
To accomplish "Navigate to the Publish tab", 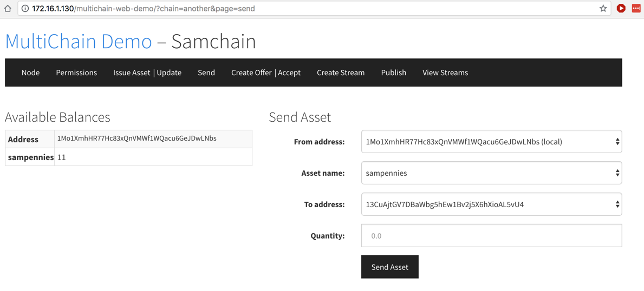I will (x=393, y=72).
